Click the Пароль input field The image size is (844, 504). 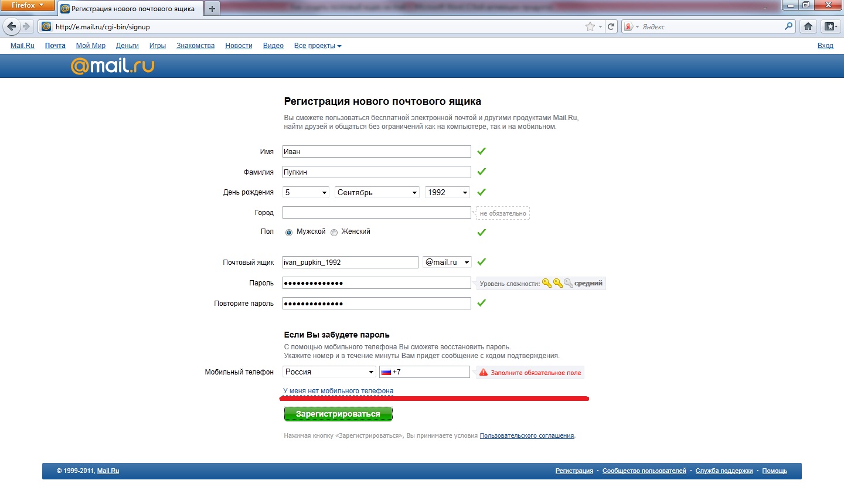(x=377, y=283)
